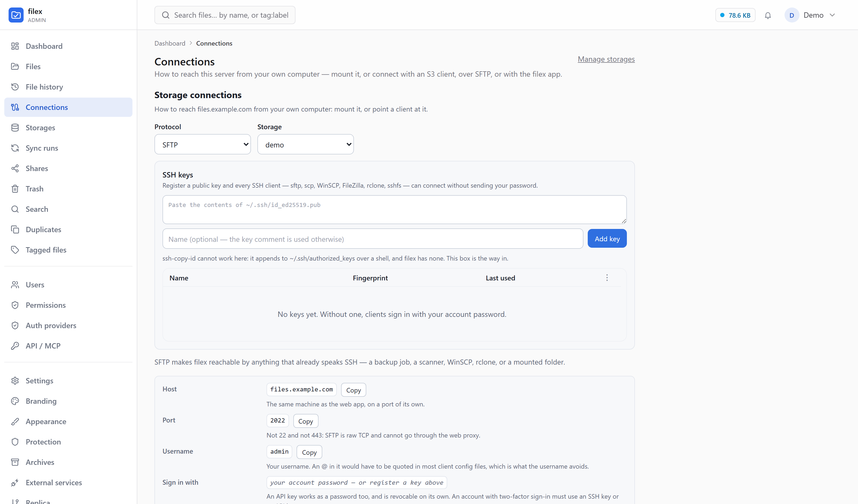Open the Appearance sidebar item
This screenshot has height=504, width=858.
tap(68, 422)
